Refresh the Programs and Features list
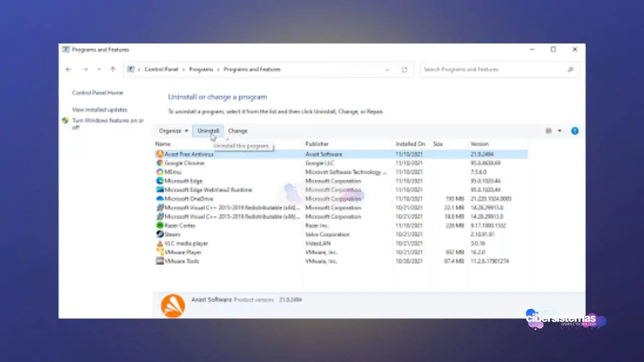Image resolution: width=644 pixels, height=362 pixels. 405,70
